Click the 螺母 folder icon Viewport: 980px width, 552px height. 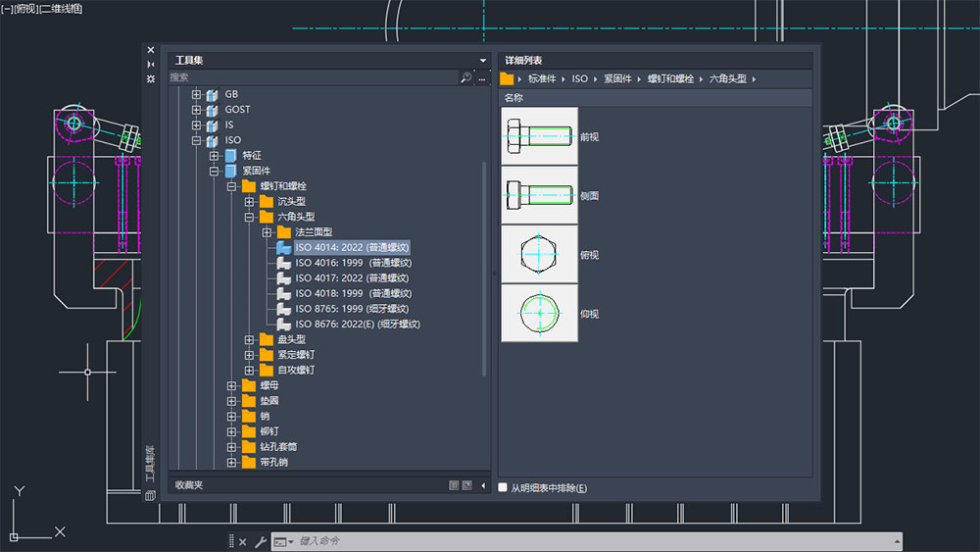(x=249, y=385)
